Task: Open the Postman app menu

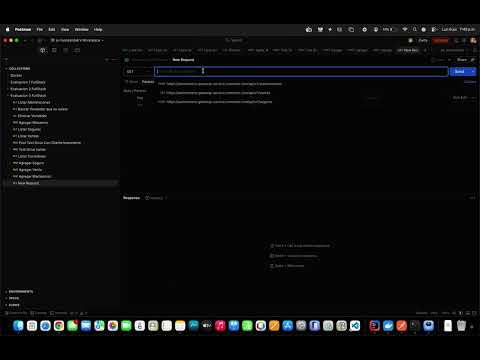Action: click(23, 30)
